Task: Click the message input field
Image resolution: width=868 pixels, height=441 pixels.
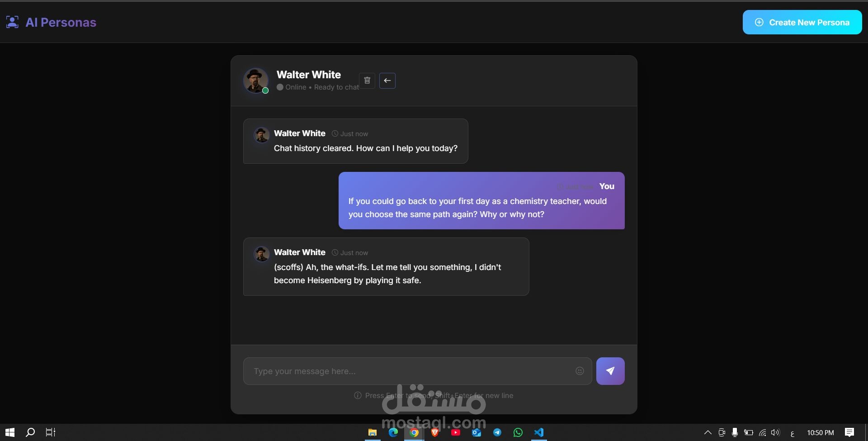Action: point(417,371)
